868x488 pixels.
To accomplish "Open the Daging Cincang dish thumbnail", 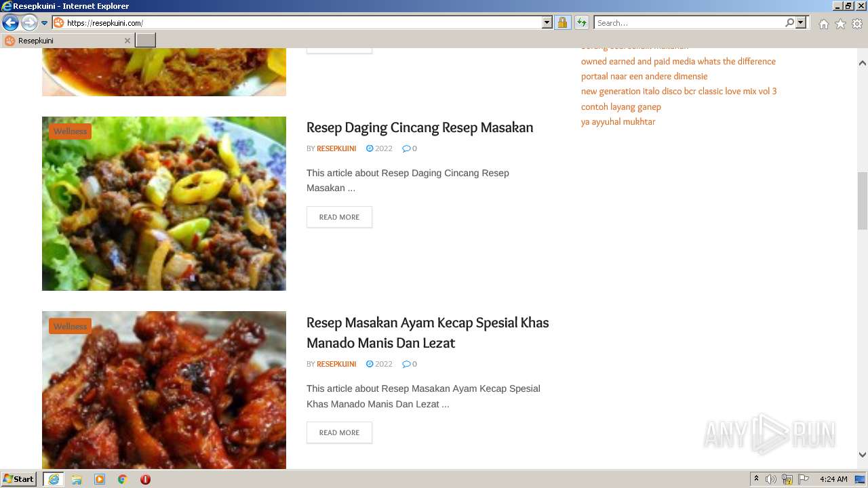I will pyautogui.click(x=164, y=203).
